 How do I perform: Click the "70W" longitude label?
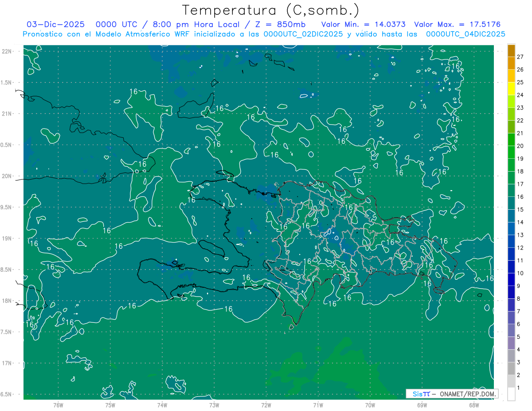(370, 405)
